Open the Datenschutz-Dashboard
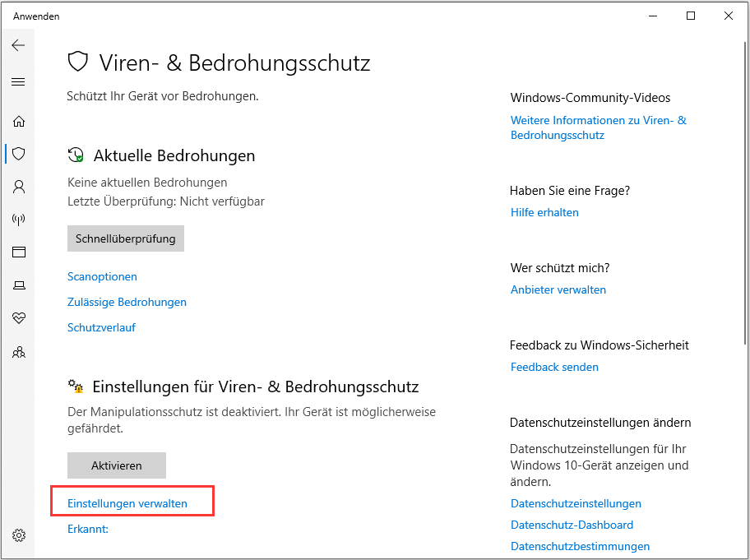Viewport: 750px width, 560px height. tap(571, 525)
